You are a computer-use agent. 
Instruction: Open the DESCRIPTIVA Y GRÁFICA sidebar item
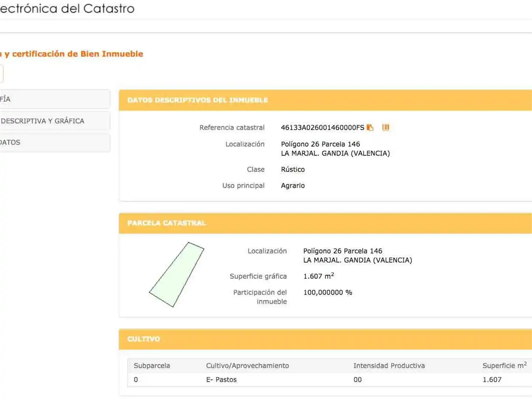[55, 121]
